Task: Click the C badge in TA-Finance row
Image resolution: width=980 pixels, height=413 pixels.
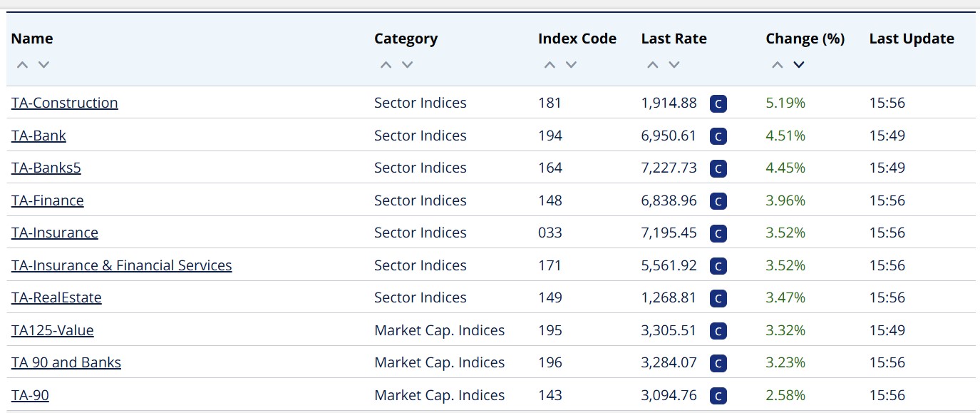Action: tap(718, 201)
